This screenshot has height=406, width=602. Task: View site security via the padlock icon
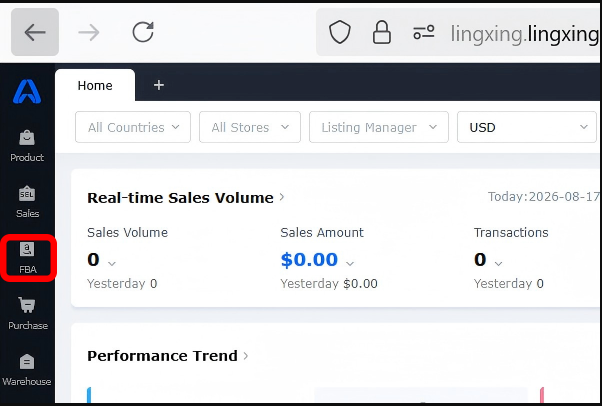click(x=382, y=32)
